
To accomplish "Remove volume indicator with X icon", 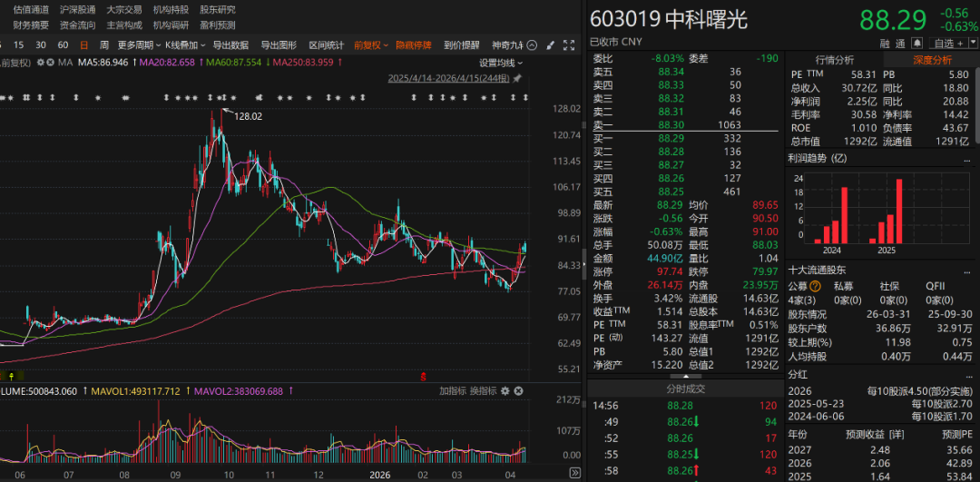I will pyautogui.click(x=517, y=391).
